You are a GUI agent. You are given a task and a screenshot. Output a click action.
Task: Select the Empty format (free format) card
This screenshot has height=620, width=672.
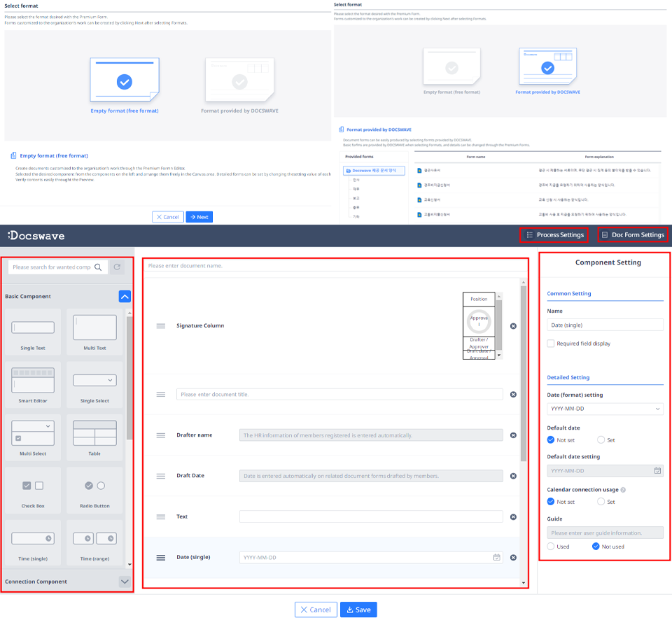point(125,80)
